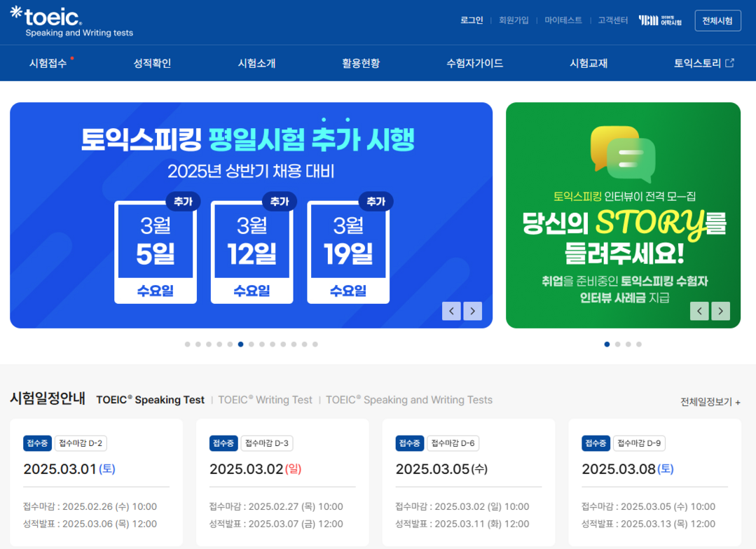The height and width of the screenshot is (549, 756).
Task: Select the first main banner pagination dot
Action: 188,345
